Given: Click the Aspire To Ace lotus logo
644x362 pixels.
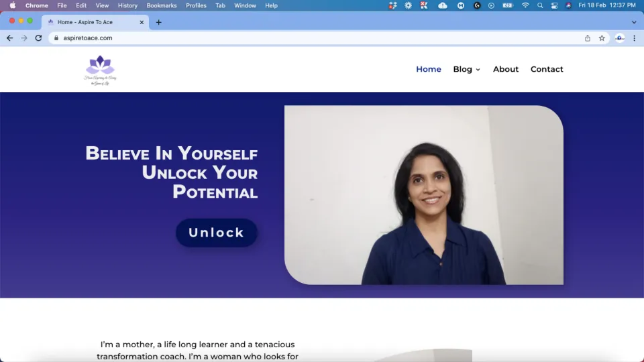Looking at the screenshot, I should click(101, 70).
